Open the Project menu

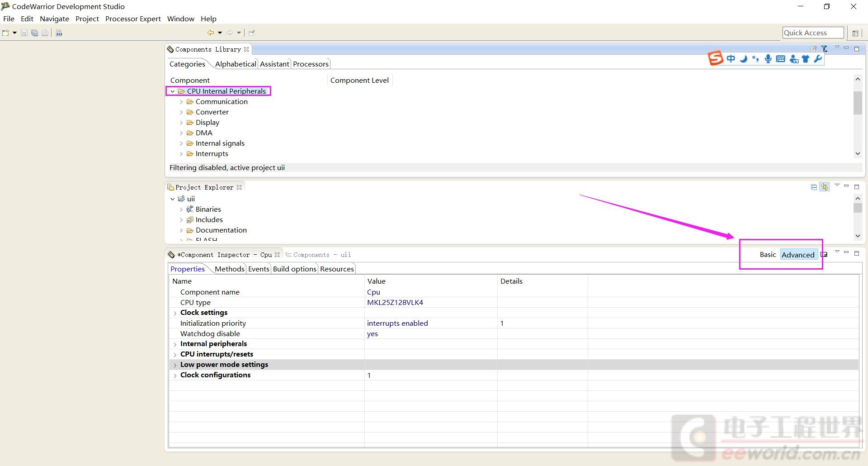[x=87, y=19]
